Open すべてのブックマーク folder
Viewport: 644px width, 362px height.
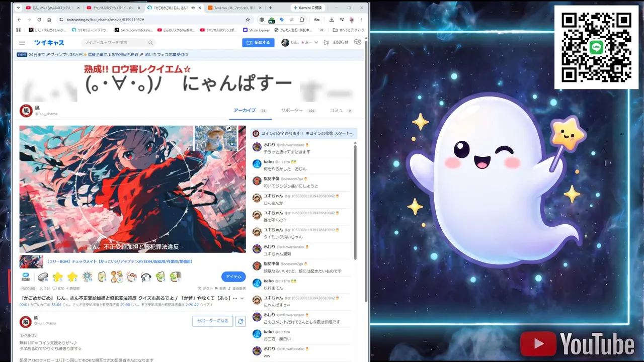point(348,30)
